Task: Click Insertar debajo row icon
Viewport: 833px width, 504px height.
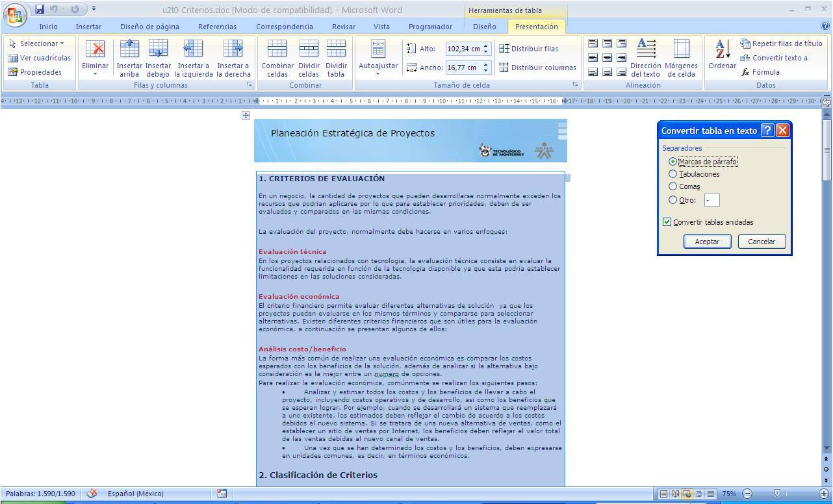Action: coord(158,49)
